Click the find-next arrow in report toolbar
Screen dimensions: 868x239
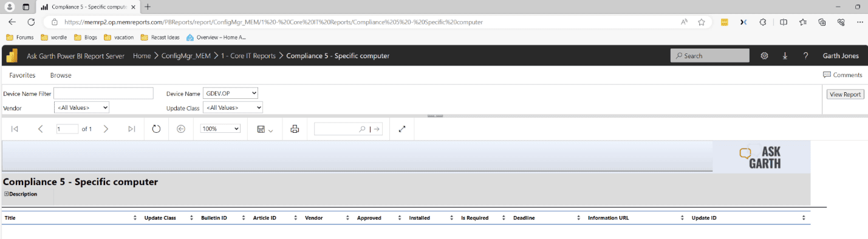[377, 129]
